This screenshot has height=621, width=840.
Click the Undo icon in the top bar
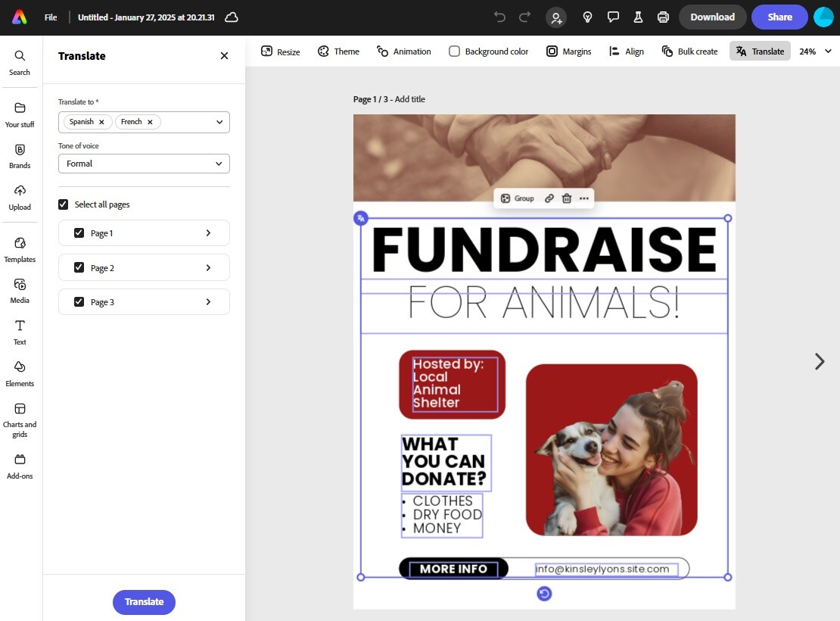tap(499, 17)
